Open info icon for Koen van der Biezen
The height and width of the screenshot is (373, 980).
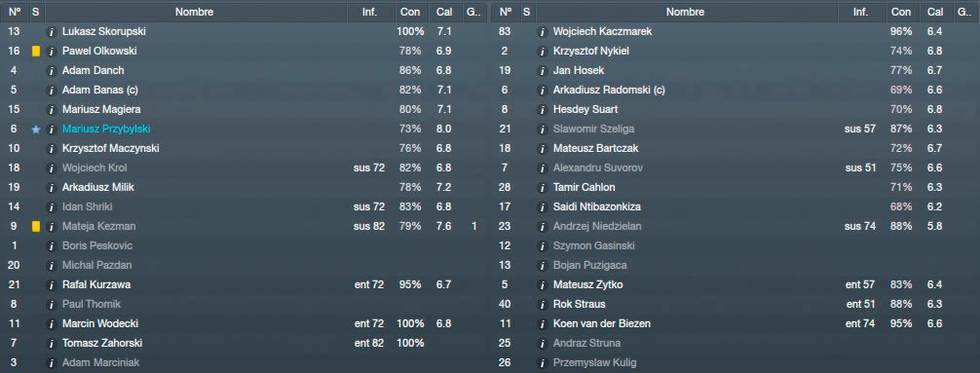click(542, 323)
